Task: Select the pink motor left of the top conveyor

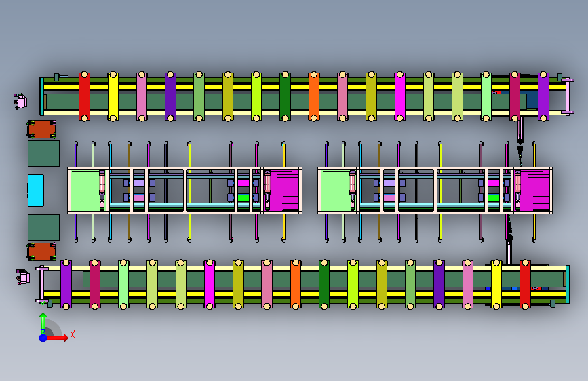Action: click(20, 101)
